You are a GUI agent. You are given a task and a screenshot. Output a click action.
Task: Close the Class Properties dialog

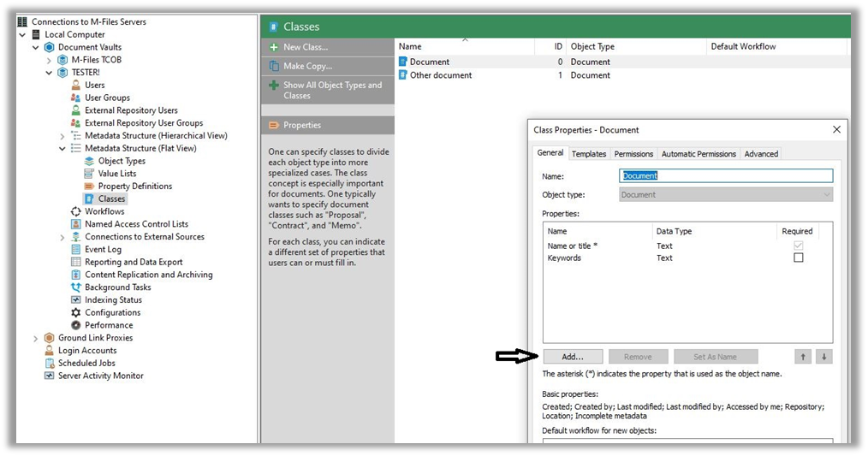point(836,129)
